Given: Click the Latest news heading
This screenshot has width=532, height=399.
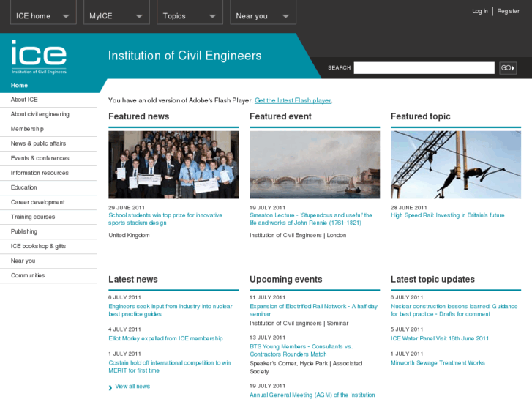Looking at the screenshot, I should (133, 280).
